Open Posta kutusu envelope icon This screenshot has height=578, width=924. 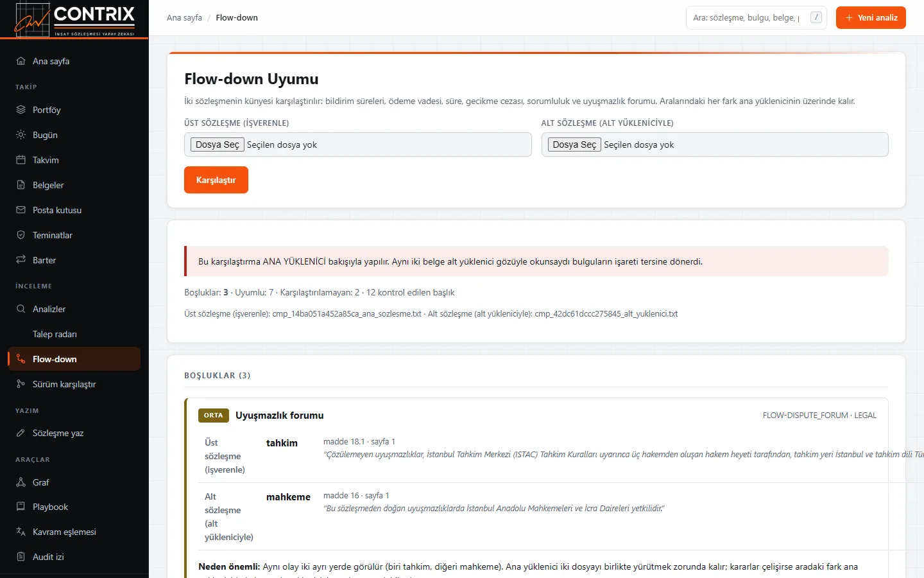[x=21, y=210]
